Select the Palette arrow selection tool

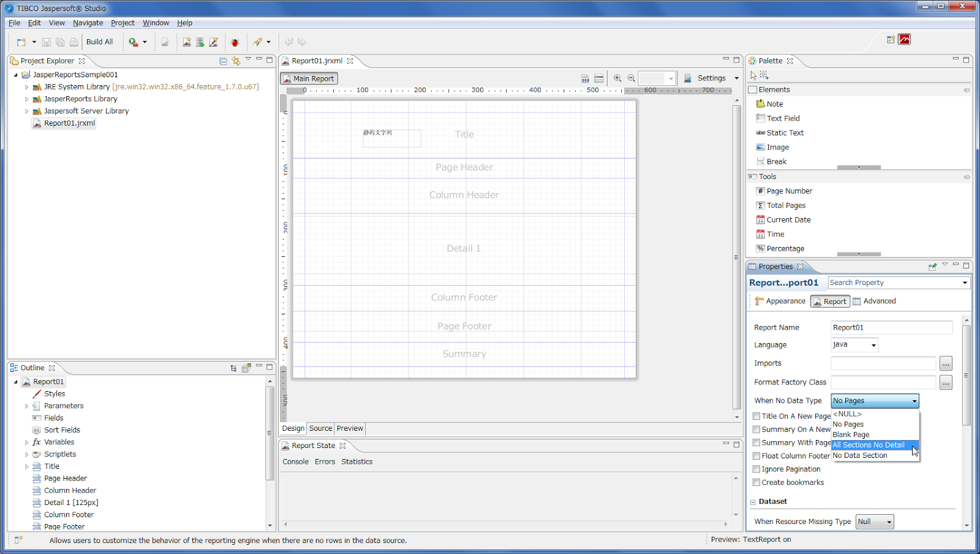click(x=753, y=75)
